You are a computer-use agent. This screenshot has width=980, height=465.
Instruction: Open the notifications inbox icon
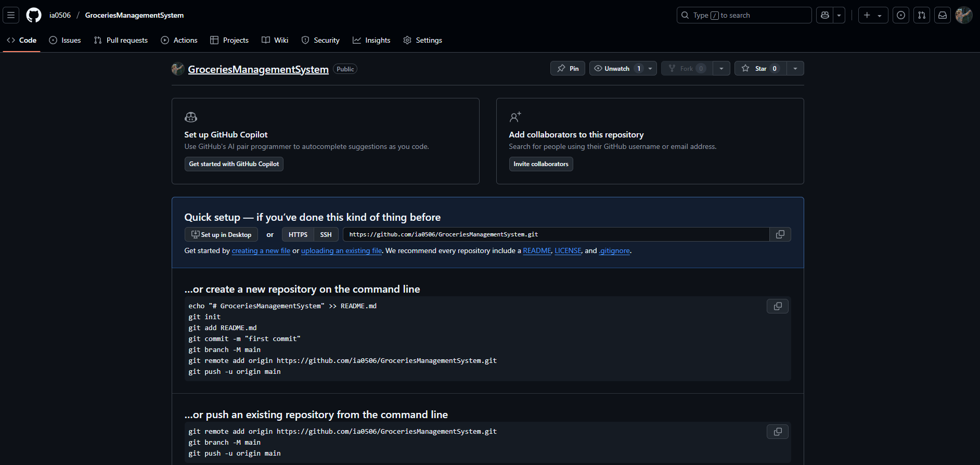coord(943,15)
